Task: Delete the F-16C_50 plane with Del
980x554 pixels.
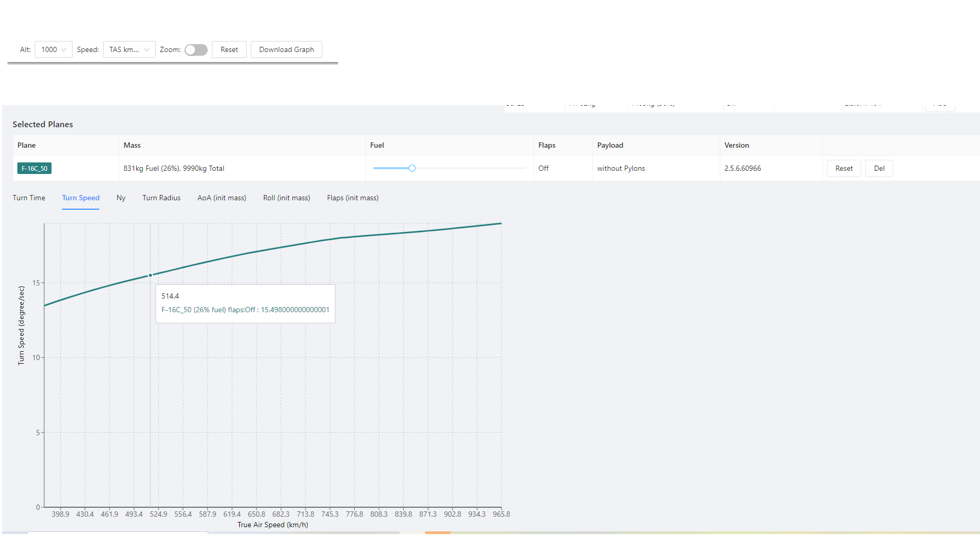Action: 879,168
